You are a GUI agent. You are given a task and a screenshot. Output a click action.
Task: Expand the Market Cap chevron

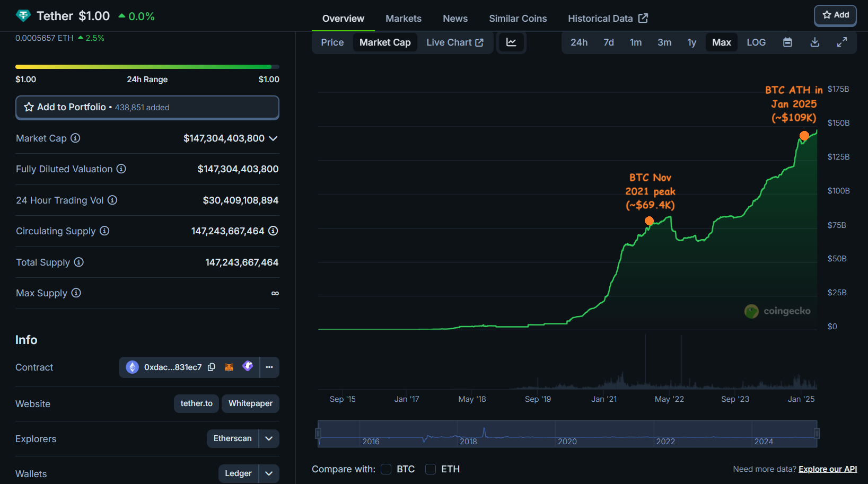(x=273, y=138)
